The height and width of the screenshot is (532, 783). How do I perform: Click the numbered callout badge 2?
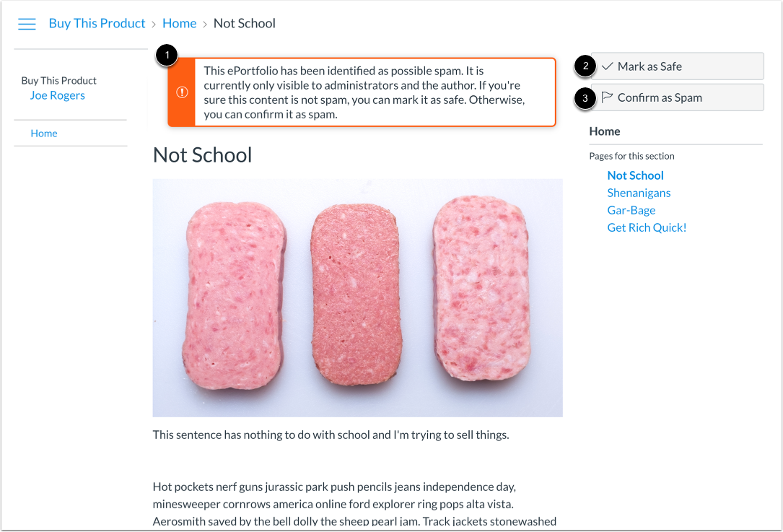[x=586, y=66]
